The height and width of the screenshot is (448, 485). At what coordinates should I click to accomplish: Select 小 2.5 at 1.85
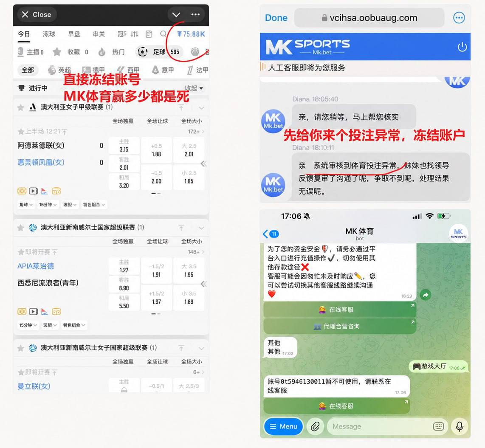tap(189, 177)
